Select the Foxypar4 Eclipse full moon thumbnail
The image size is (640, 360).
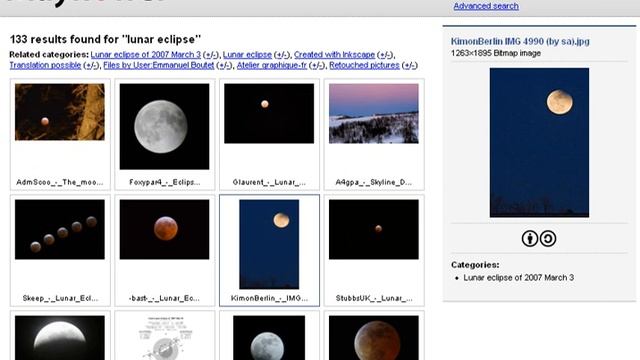point(164,127)
